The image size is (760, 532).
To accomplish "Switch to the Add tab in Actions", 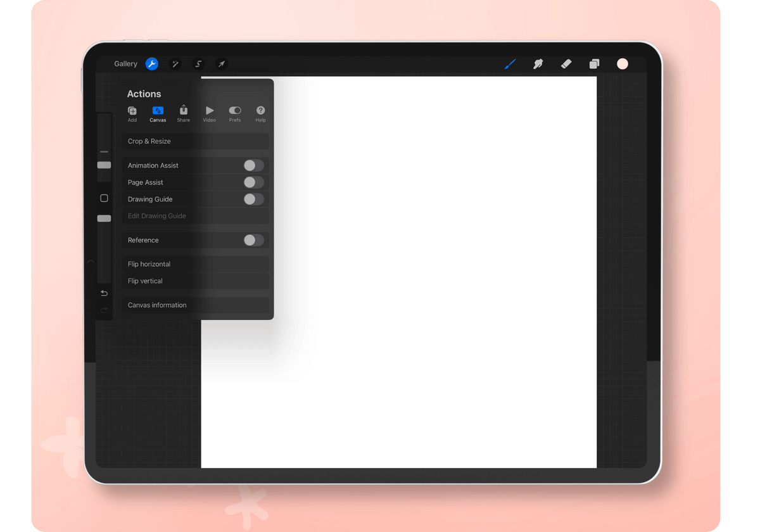I will click(x=132, y=114).
